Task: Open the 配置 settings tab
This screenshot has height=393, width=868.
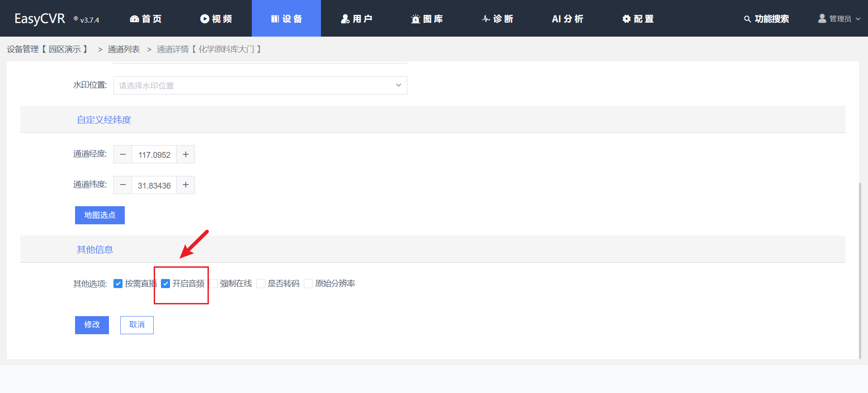Action: (x=638, y=19)
